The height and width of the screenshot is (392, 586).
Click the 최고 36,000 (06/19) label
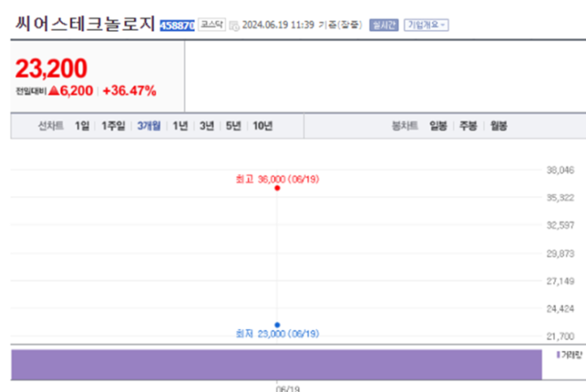[278, 179]
